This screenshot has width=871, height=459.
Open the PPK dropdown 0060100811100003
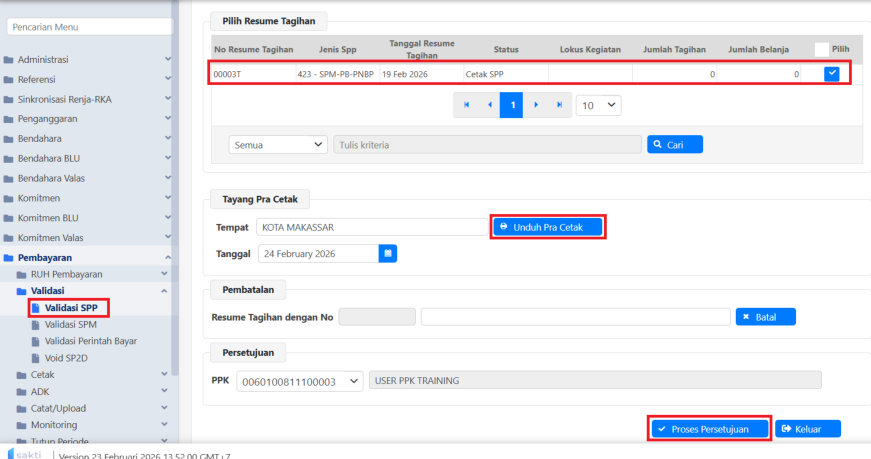[x=300, y=381]
